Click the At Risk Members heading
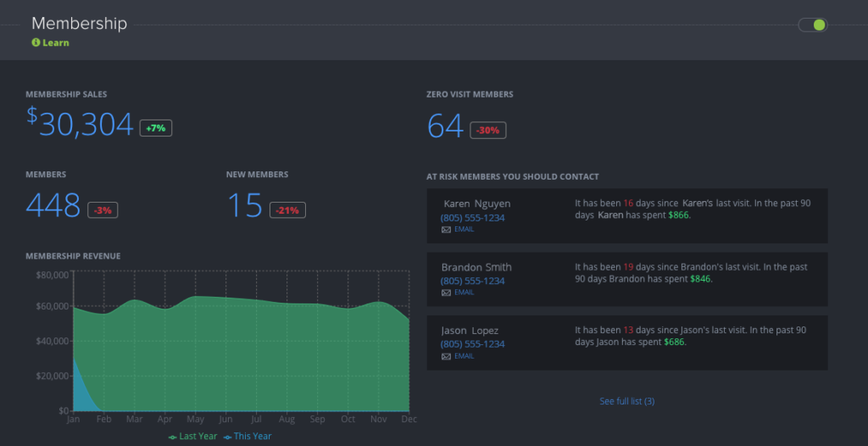Screen dimensions: 868x446 click(513, 176)
